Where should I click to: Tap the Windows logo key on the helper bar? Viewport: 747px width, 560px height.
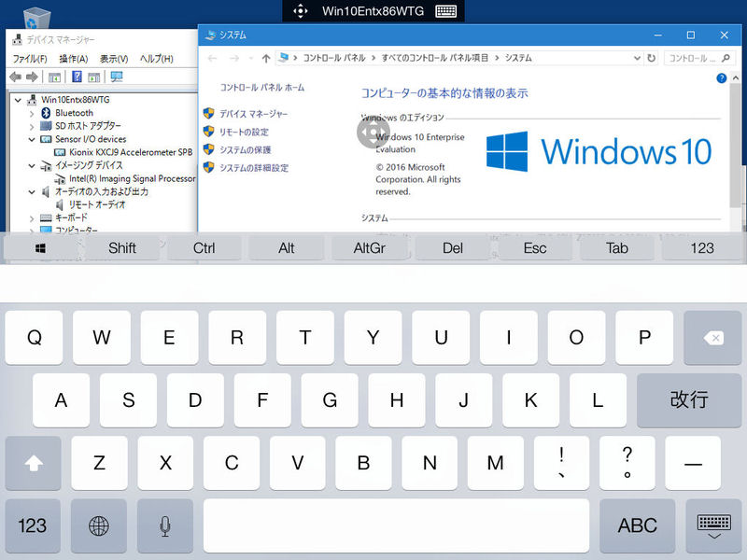40,248
